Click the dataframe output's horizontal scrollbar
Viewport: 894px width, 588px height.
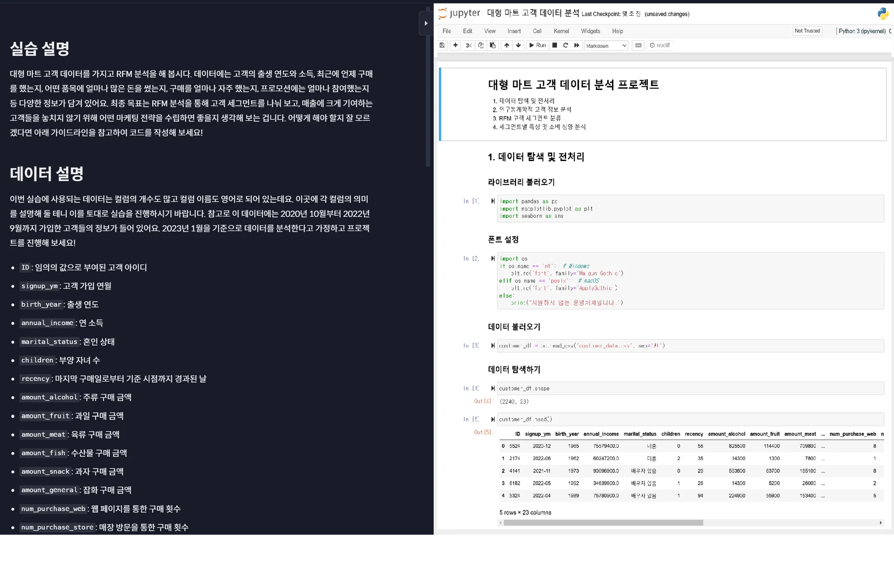[602, 523]
